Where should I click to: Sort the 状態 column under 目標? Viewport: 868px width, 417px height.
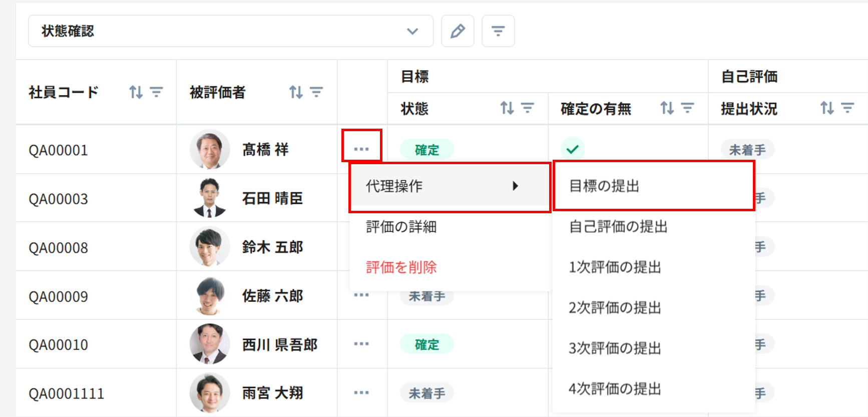(x=507, y=108)
